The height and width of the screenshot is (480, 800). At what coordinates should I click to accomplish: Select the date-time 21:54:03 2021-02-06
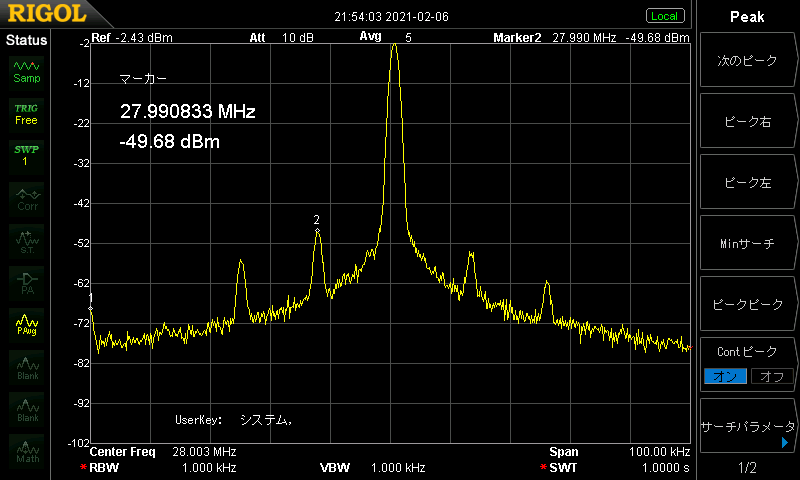point(391,17)
